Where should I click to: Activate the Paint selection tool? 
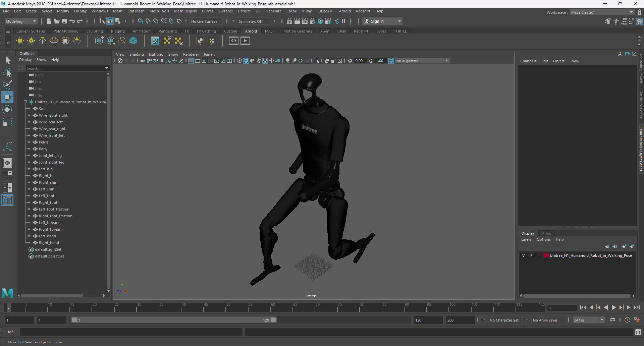(7, 84)
